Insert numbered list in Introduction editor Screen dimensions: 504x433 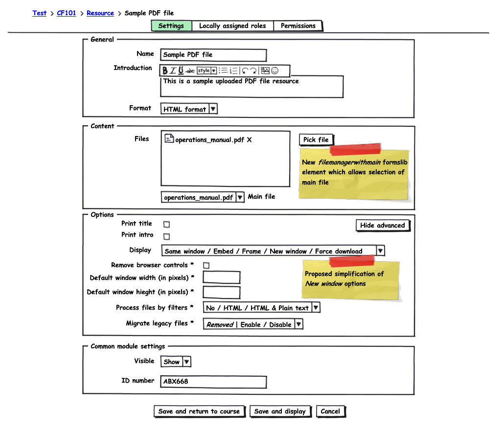234,70
